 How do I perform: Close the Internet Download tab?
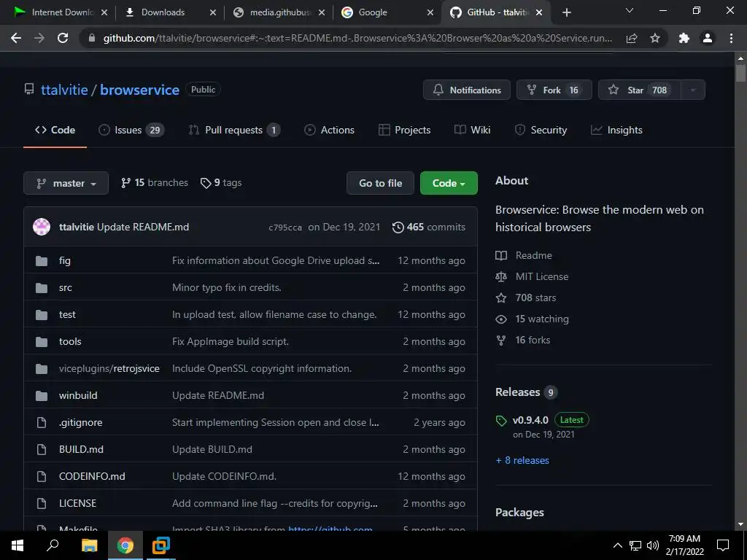click(x=104, y=12)
